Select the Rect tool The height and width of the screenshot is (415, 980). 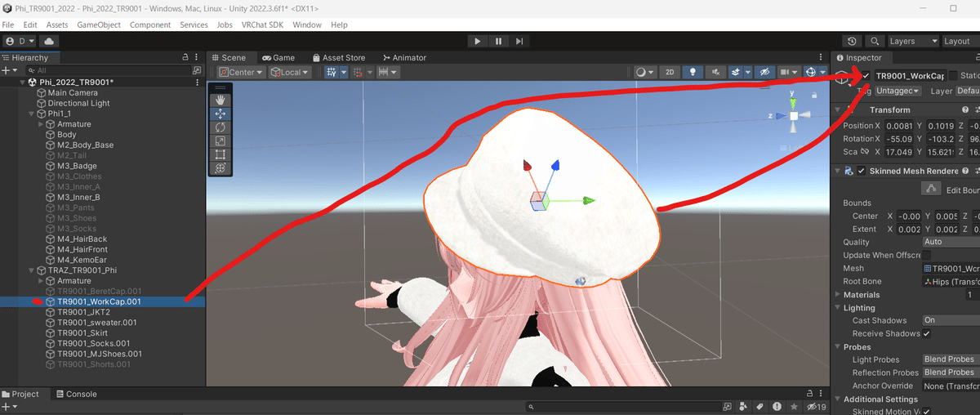220,154
